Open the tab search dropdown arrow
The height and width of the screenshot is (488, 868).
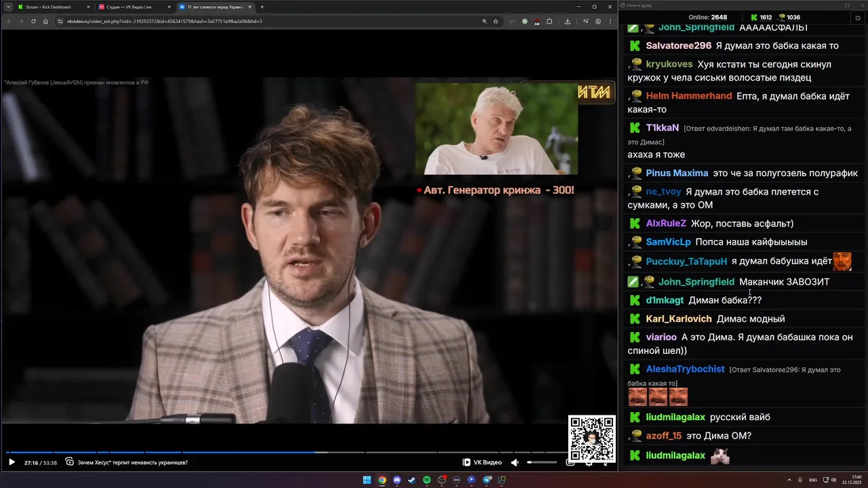(x=8, y=7)
